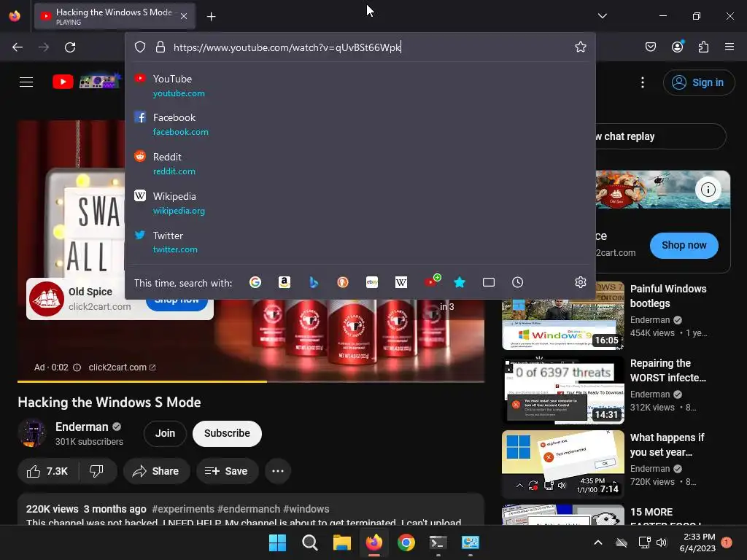The image size is (747, 560).
Task: Select Facebook suggestion in dropdown
Action: point(360,124)
